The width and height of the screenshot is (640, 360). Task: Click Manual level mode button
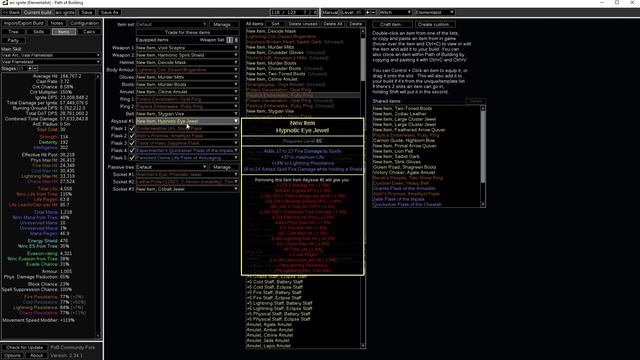pos(330,12)
